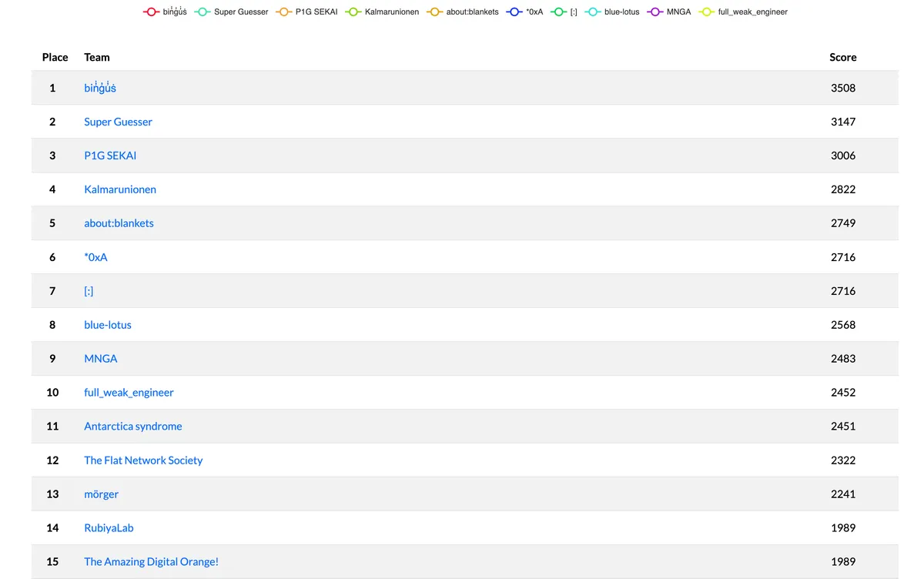Select the Antarctica syndrome team link

[132, 426]
